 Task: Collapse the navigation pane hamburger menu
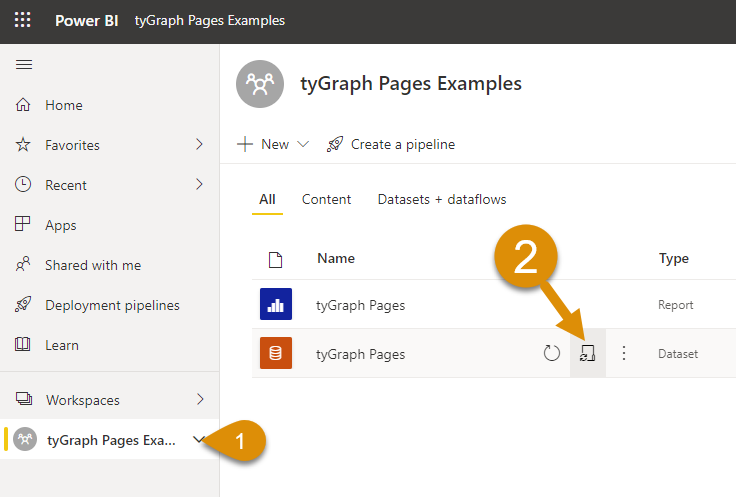click(24, 65)
